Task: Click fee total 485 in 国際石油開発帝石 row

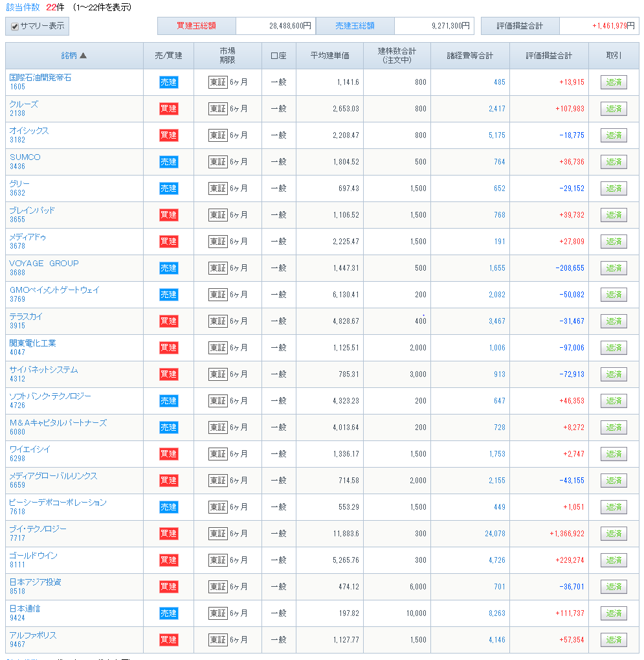Action: click(499, 82)
